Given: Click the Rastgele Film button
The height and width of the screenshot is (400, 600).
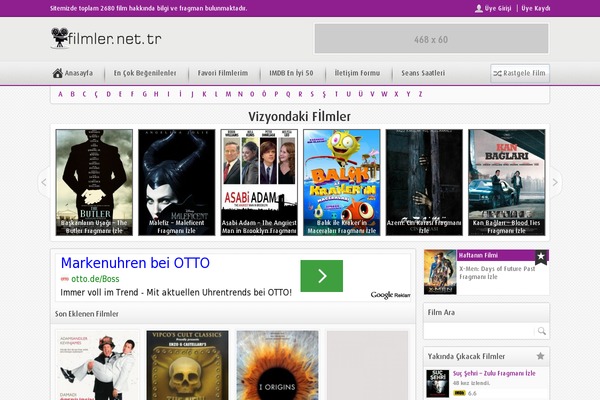Looking at the screenshot, I should tap(520, 73).
